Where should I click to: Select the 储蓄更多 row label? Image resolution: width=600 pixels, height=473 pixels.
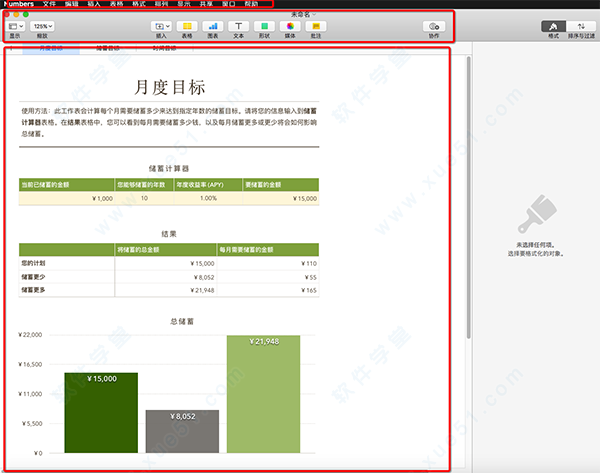tap(67, 290)
